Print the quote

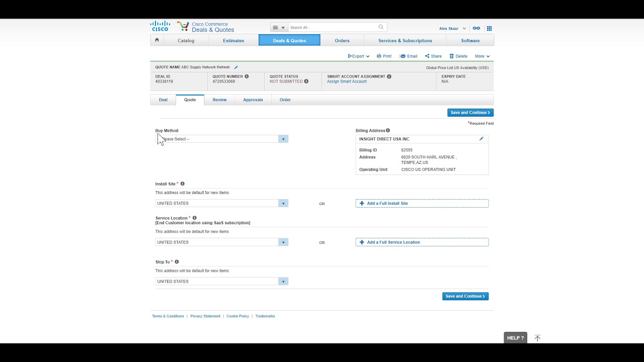click(384, 56)
